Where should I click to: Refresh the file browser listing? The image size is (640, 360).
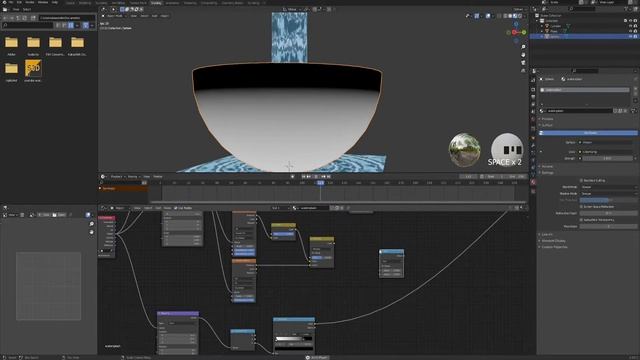point(24,18)
